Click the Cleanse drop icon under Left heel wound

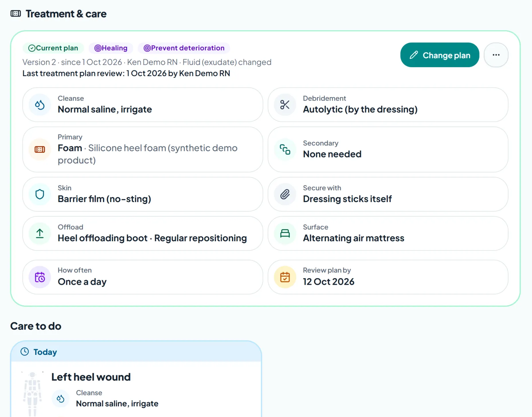tap(61, 398)
